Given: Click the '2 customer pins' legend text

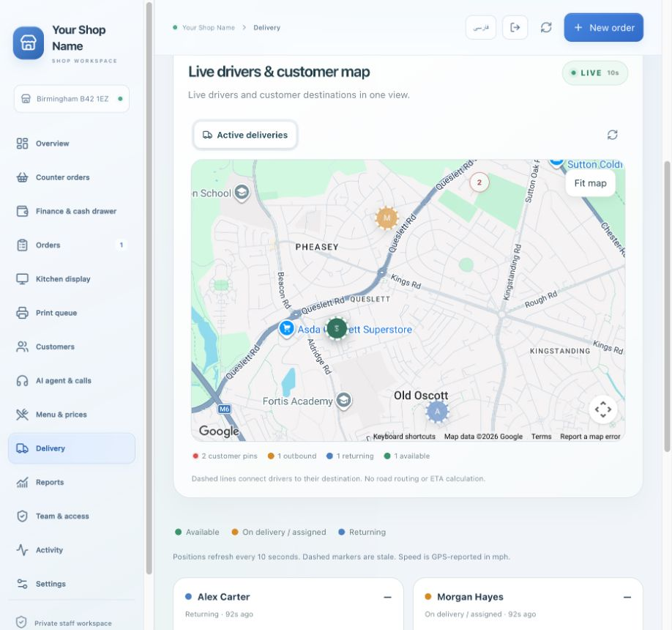Looking at the screenshot, I should 229,456.
